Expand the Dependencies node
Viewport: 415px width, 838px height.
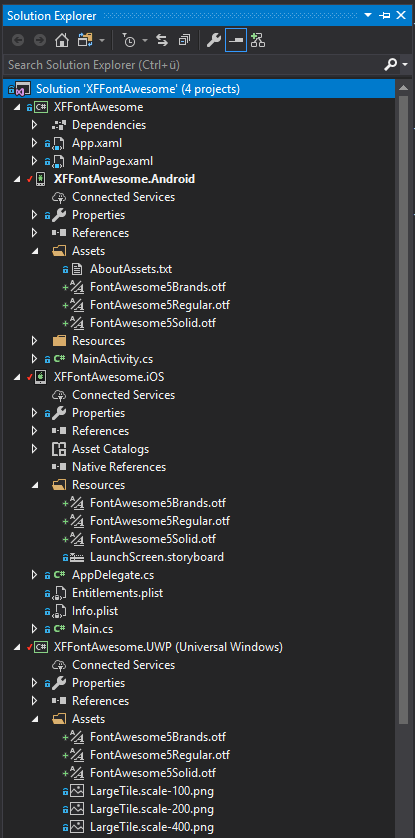point(35,125)
